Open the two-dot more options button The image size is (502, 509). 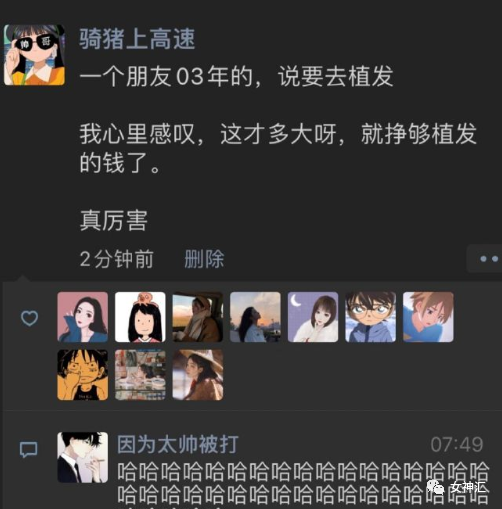(x=485, y=259)
